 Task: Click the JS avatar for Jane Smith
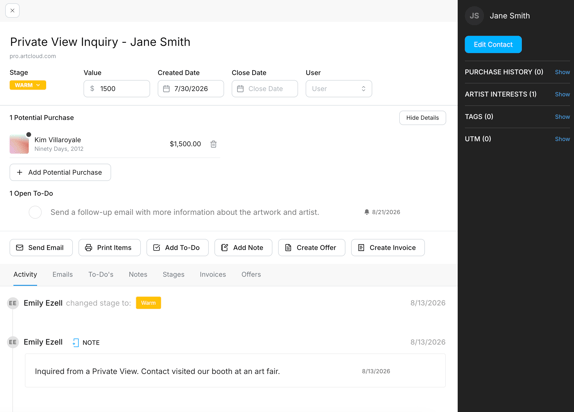pyautogui.click(x=474, y=16)
